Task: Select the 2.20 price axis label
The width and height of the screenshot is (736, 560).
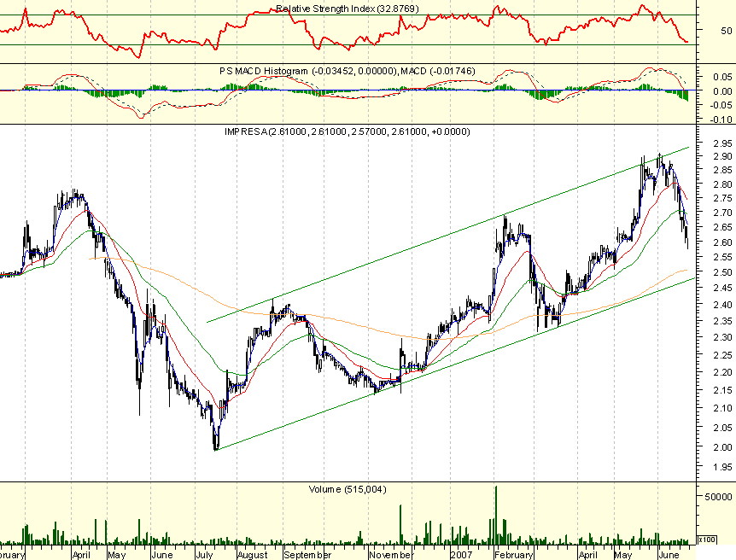Action: tap(722, 373)
